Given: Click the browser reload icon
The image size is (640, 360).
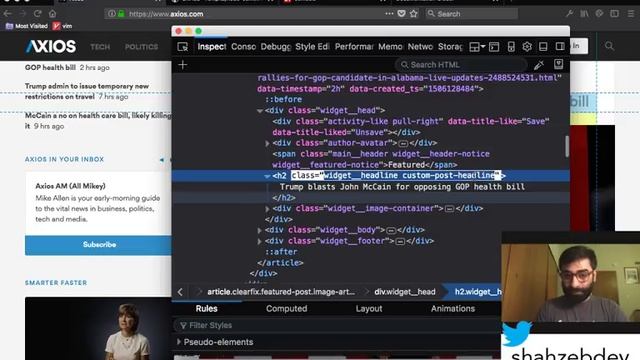Looking at the screenshot, I should [x=38, y=13].
